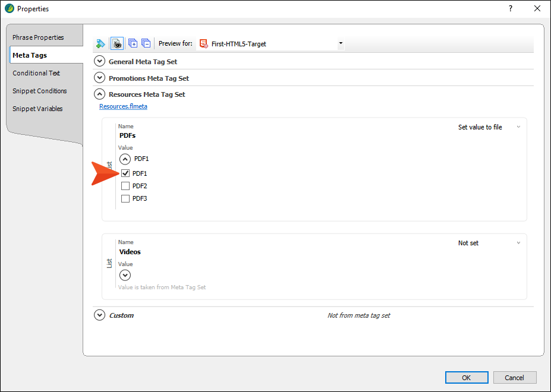Click the OK button
Image resolution: width=551 pixels, height=392 pixels.
point(467,378)
